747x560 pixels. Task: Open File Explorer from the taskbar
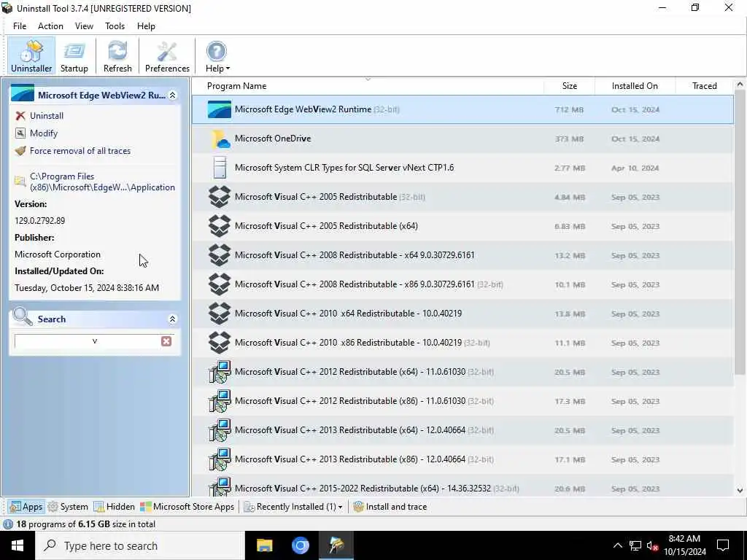click(x=264, y=545)
